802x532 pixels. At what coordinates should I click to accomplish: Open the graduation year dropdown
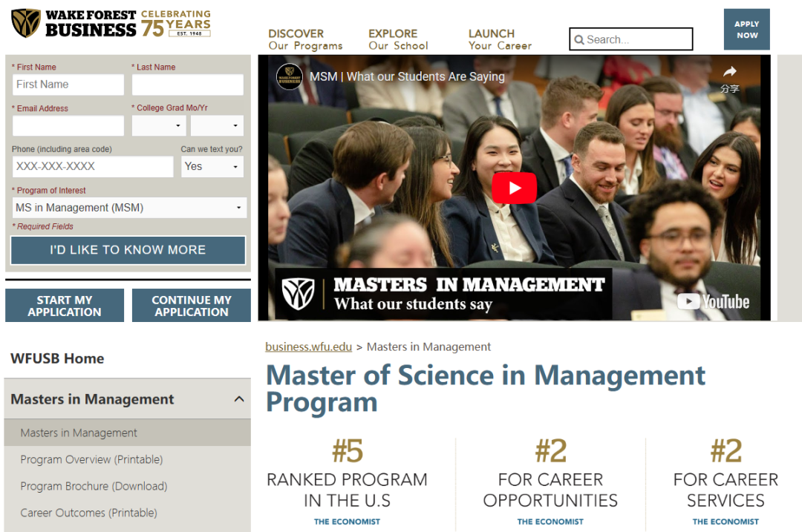point(217,125)
